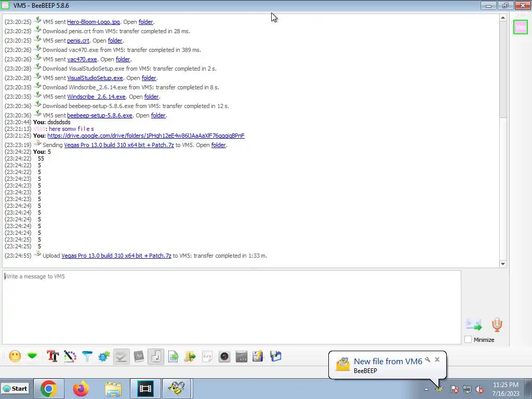Open the Google Drive folder link
The height and width of the screenshot is (399, 532).
click(x=146, y=136)
